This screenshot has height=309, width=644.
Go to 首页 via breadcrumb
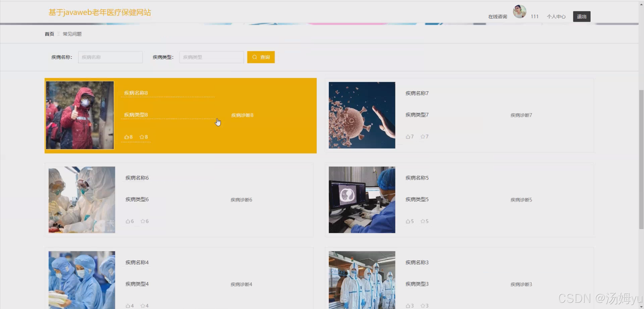(x=49, y=34)
